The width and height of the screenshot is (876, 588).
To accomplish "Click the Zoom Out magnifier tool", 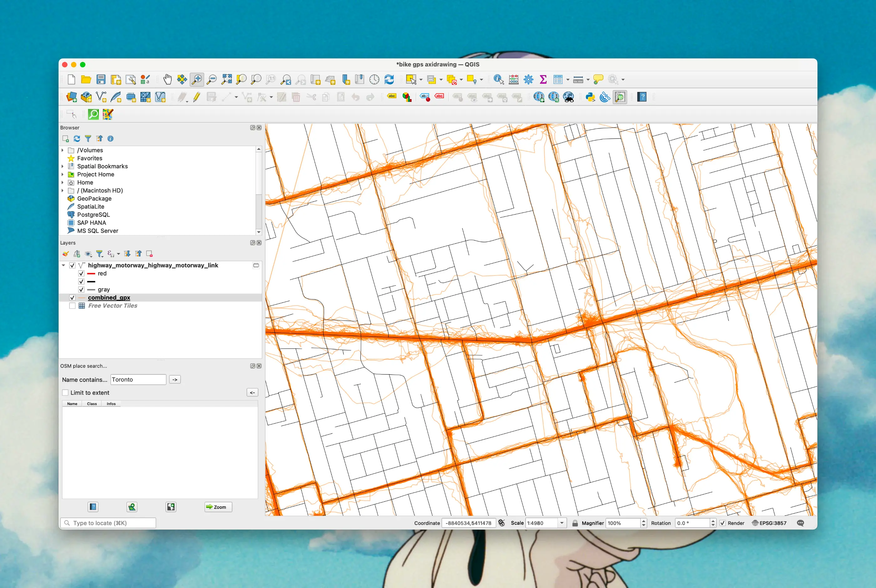I will (x=212, y=79).
